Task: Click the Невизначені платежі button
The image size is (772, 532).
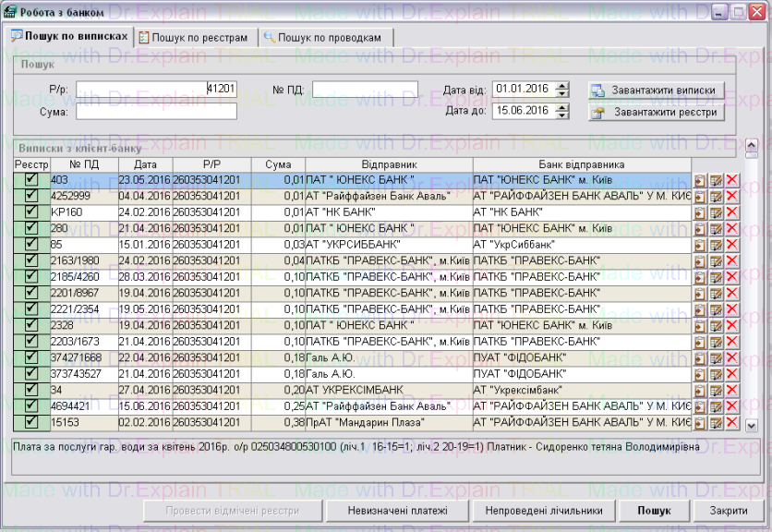Action: coord(398,511)
